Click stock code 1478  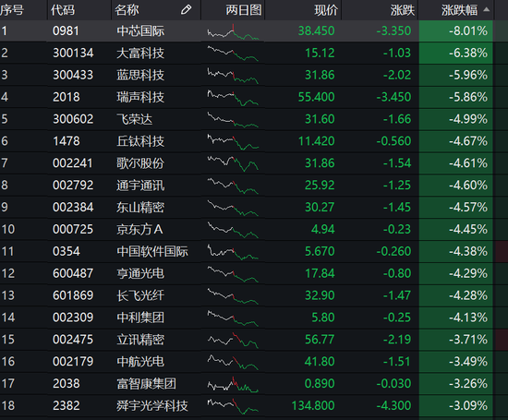tap(67, 141)
